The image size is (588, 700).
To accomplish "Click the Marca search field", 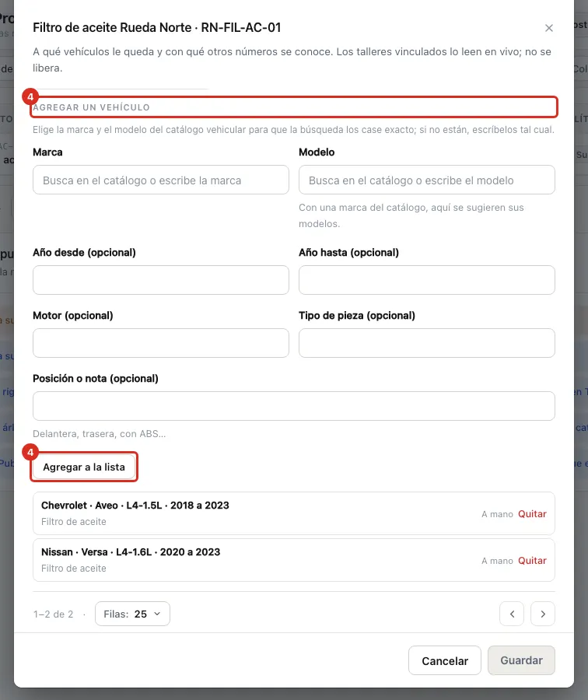I will [161, 180].
